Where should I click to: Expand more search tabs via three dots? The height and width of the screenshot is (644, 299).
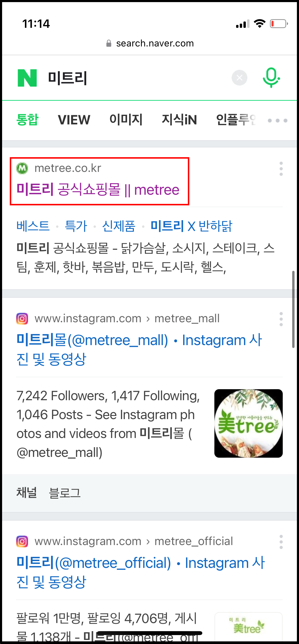[x=278, y=120]
